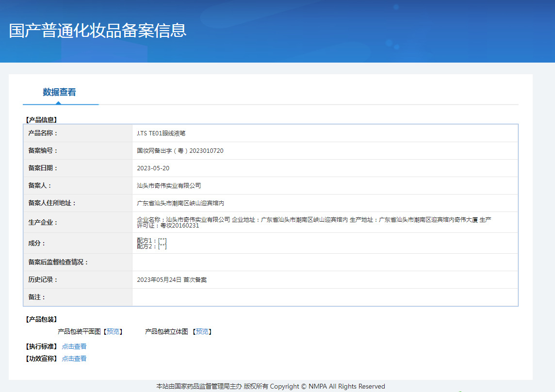Switch to the 数据查看 tab

(59, 92)
